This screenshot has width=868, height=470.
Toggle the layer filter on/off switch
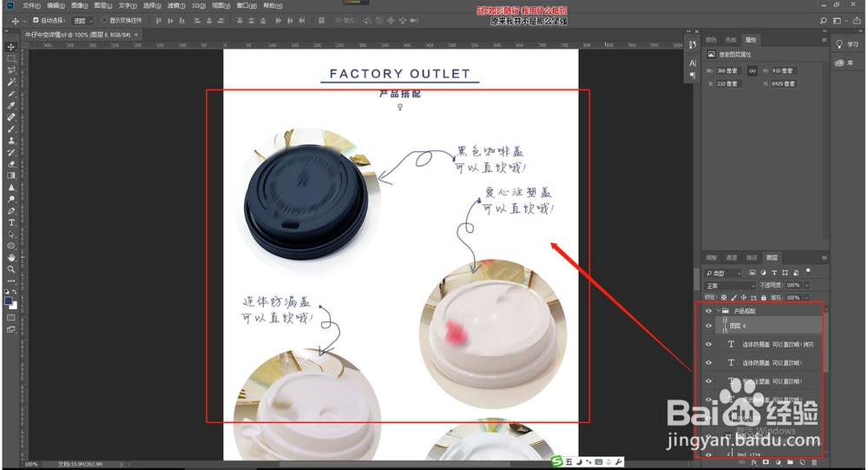808,272
